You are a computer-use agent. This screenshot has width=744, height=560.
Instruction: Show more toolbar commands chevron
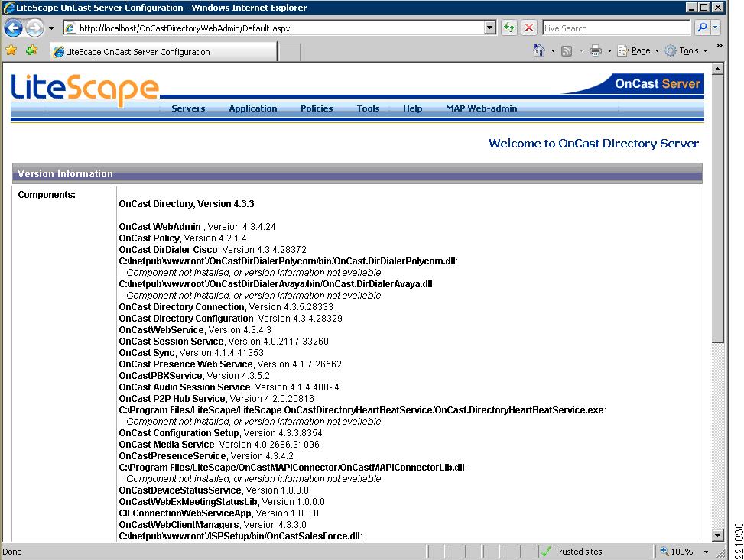click(720, 46)
